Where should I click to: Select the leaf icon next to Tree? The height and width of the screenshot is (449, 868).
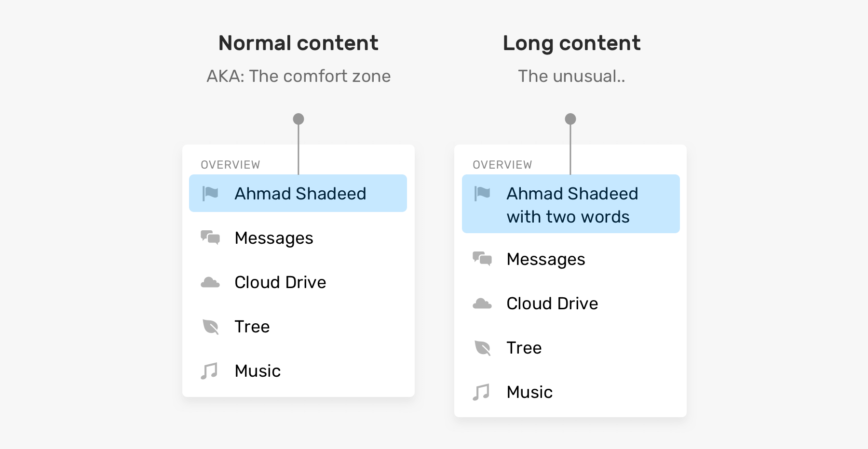pos(210,326)
